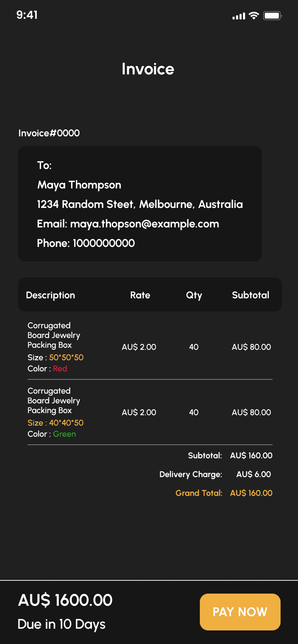
Task: Click the Subtotal column header
Action: pos(250,295)
